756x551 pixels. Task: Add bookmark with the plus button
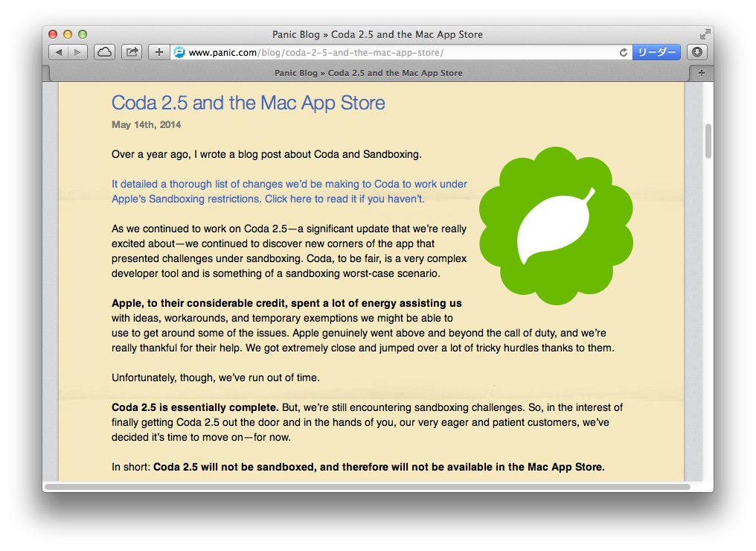pos(159,52)
